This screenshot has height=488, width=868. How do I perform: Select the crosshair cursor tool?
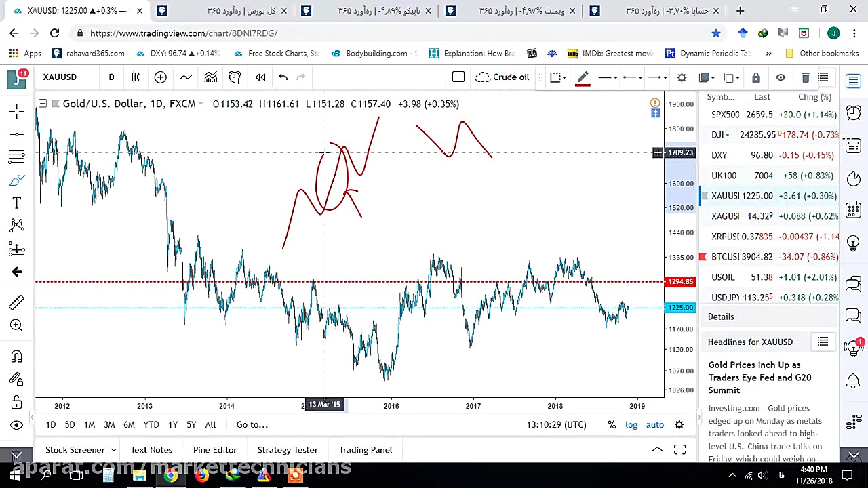tap(17, 110)
